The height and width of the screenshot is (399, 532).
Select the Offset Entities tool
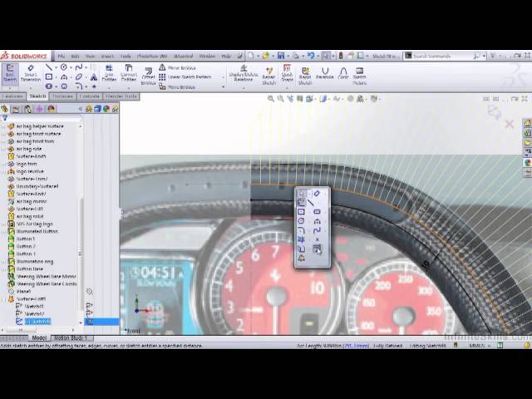click(148, 76)
